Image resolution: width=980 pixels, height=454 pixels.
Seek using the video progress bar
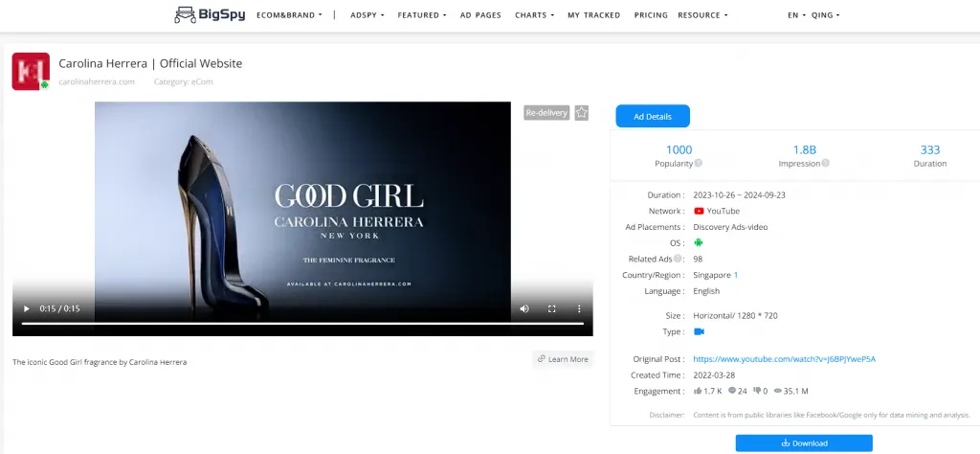tap(302, 324)
